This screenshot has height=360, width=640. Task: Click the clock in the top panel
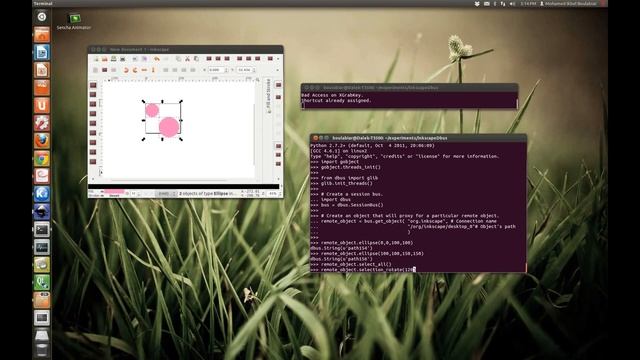point(528,4)
